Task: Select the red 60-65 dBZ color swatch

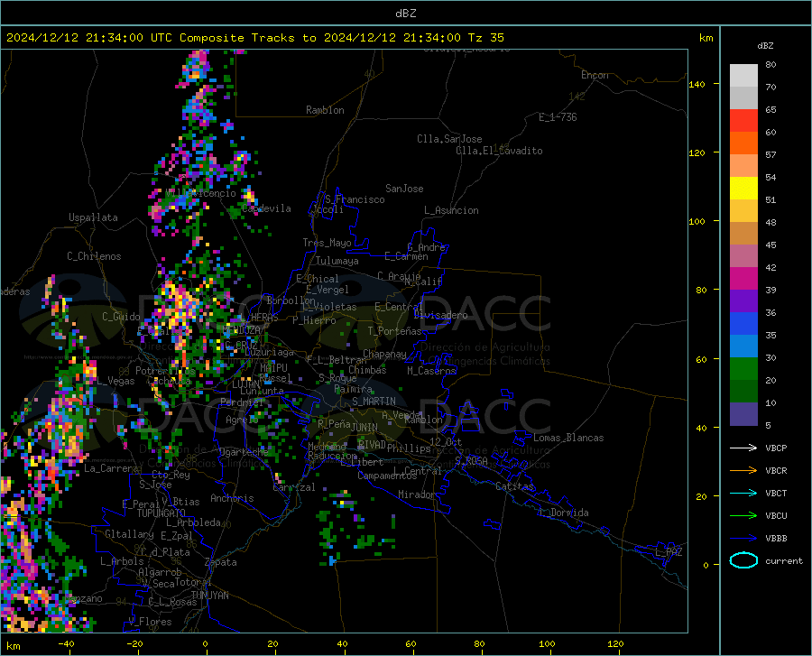Action: click(743, 121)
